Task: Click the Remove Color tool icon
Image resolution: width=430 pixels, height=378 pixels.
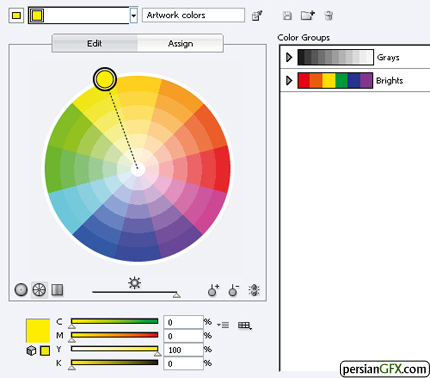Action: [x=234, y=290]
